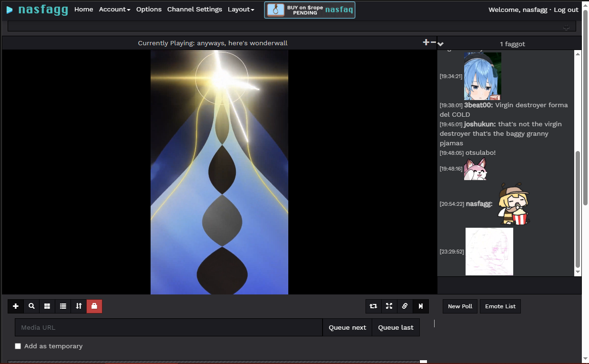Go to Options in the top menu

click(149, 10)
